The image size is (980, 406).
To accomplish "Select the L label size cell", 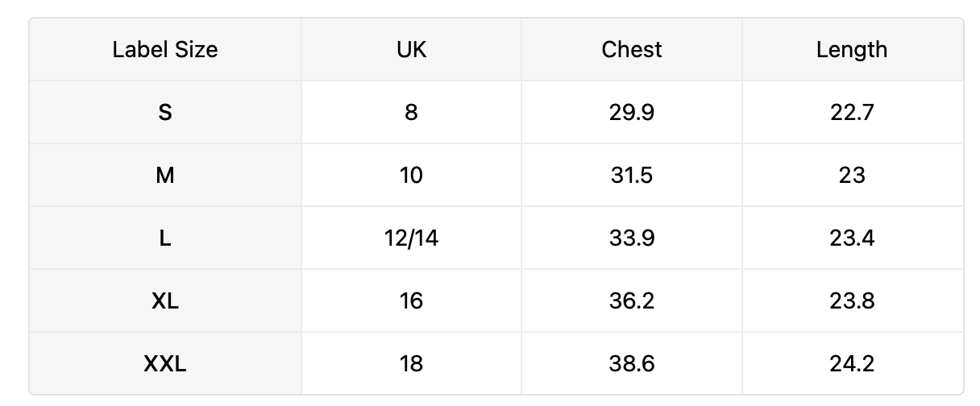I will click(x=165, y=238).
